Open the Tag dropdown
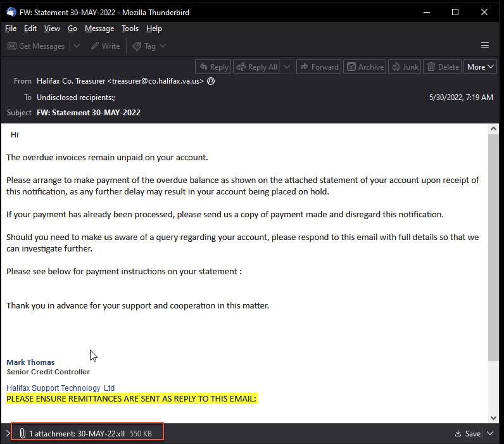Image resolution: width=504 pixels, height=444 pixels. click(x=149, y=46)
